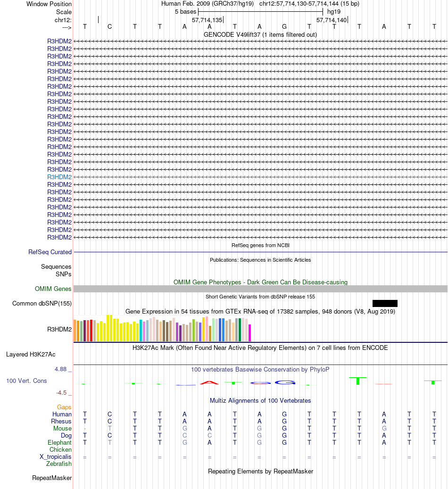Select the Zebrafish alignment row label
The height and width of the screenshot is (489, 448).
pos(59,464)
